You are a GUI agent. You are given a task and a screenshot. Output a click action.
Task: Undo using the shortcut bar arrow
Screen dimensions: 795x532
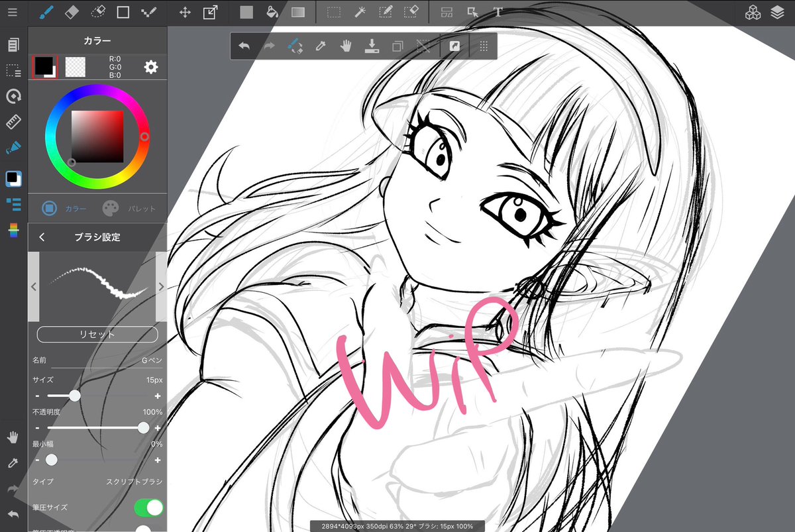244,46
